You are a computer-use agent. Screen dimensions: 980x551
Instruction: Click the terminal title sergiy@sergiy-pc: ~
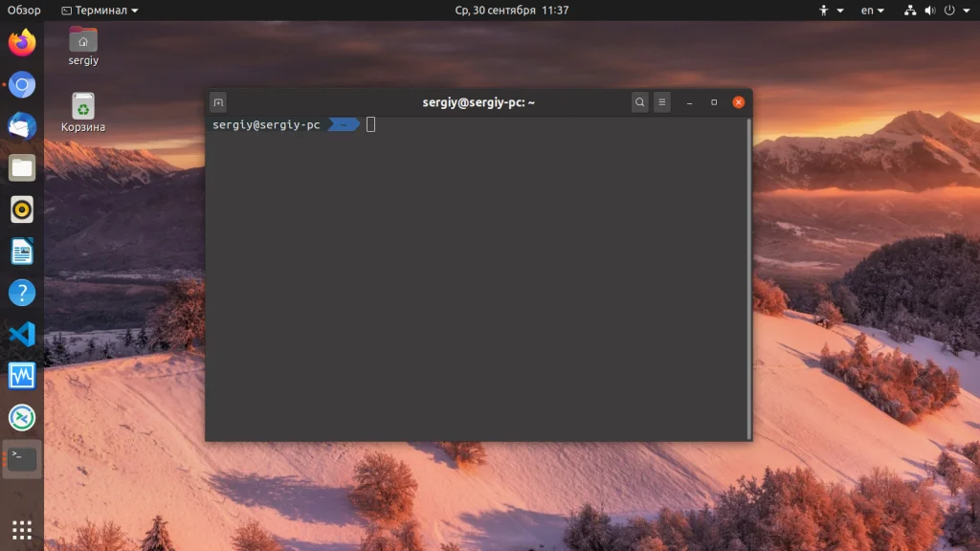[x=479, y=102]
